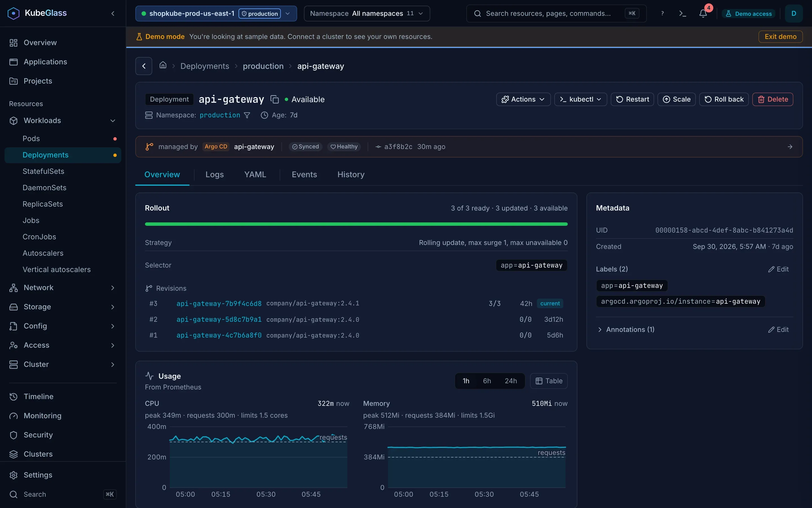Switch to the History tab
The width and height of the screenshot is (812, 508).
tap(351, 174)
